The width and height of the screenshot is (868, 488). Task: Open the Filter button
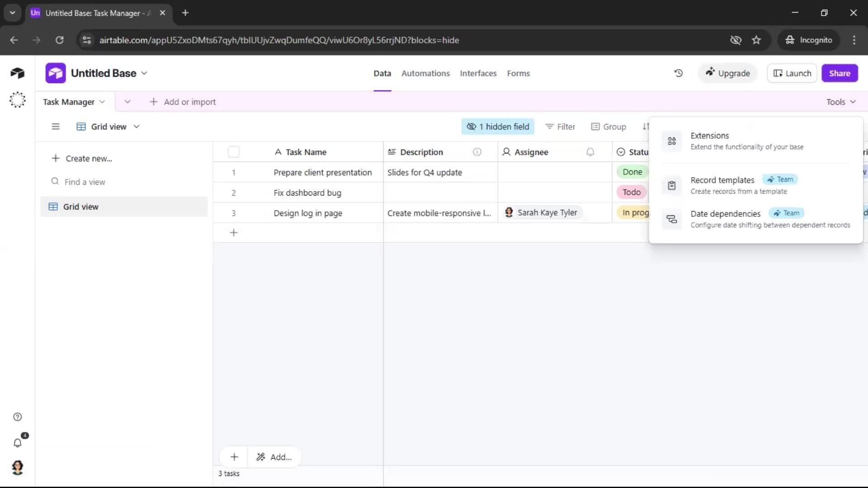pyautogui.click(x=560, y=127)
